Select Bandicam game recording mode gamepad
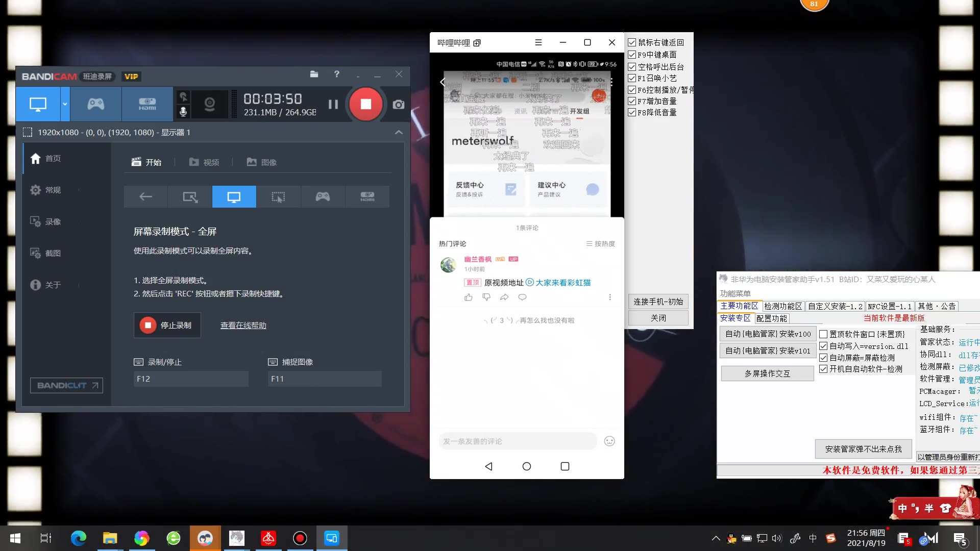This screenshot has height=551, width=980. [x=96, y=104]
